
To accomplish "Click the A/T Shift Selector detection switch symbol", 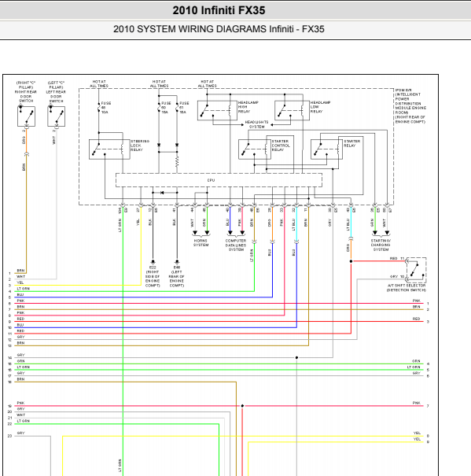I will [x=416, y=270].
